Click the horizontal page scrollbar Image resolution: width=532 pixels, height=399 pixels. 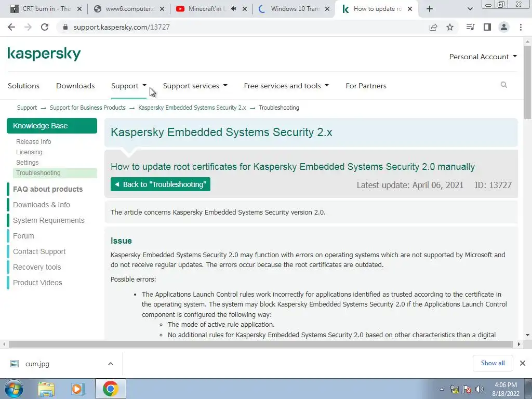pos(261,344)
